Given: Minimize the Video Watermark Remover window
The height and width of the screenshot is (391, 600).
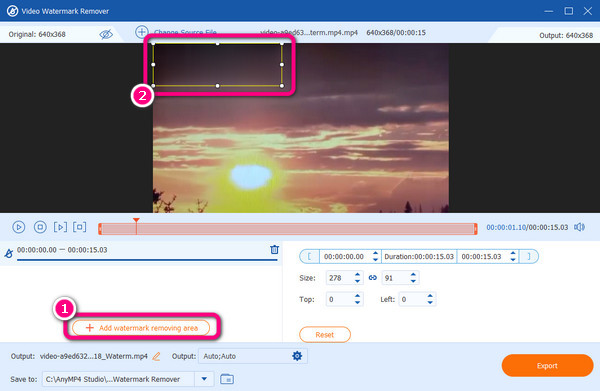Looking at the screenshot, I should point(549,11).
